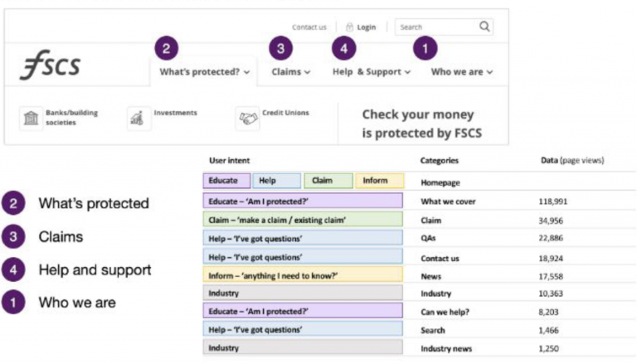The width and height of the screenshot is (637, 364).
Task: Open the Contact us link
Action: pyautogui.click(x=309, y=27)
